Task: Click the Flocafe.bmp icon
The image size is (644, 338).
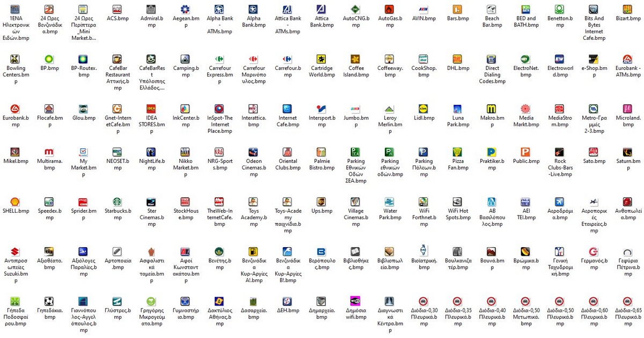Action: coord(49,109)
